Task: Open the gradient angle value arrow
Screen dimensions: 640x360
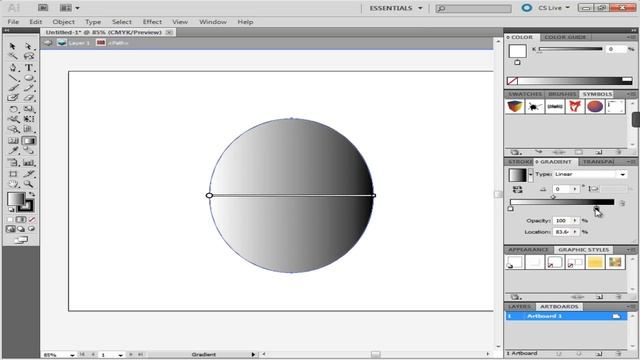Action: pyautogui.click(x=575, y=189)
